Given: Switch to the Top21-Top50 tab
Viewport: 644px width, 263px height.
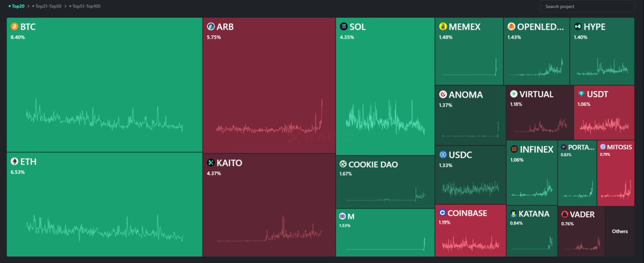Looking at the screenshot, I should click(47, 6).
